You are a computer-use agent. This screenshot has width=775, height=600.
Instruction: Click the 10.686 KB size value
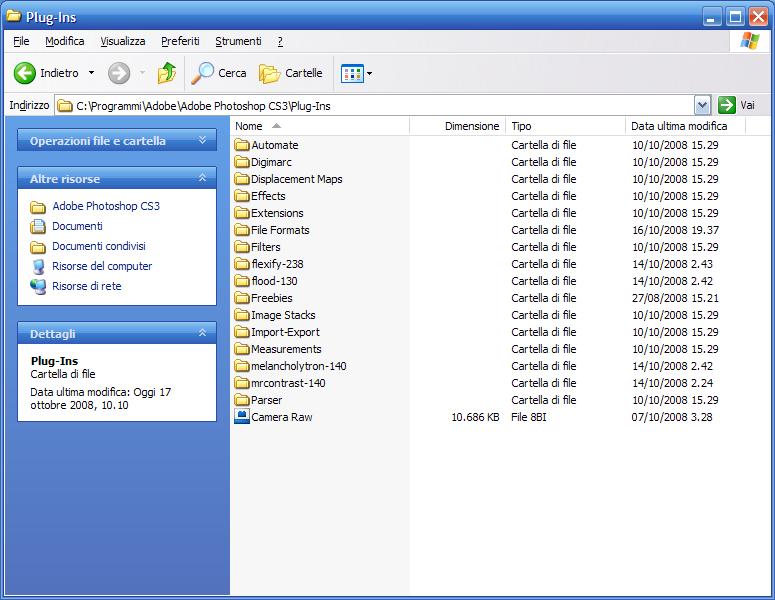[475, 417]
